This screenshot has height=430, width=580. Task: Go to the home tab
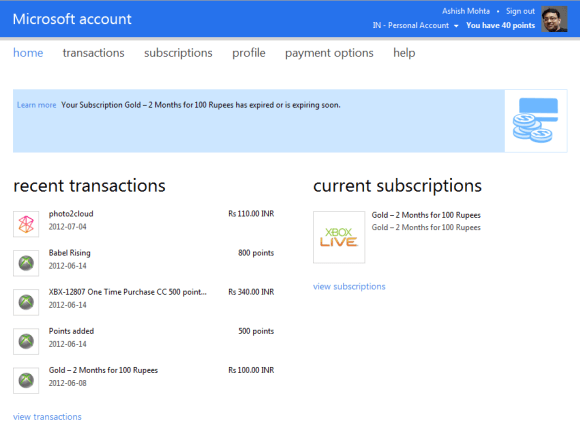point(28,53)
